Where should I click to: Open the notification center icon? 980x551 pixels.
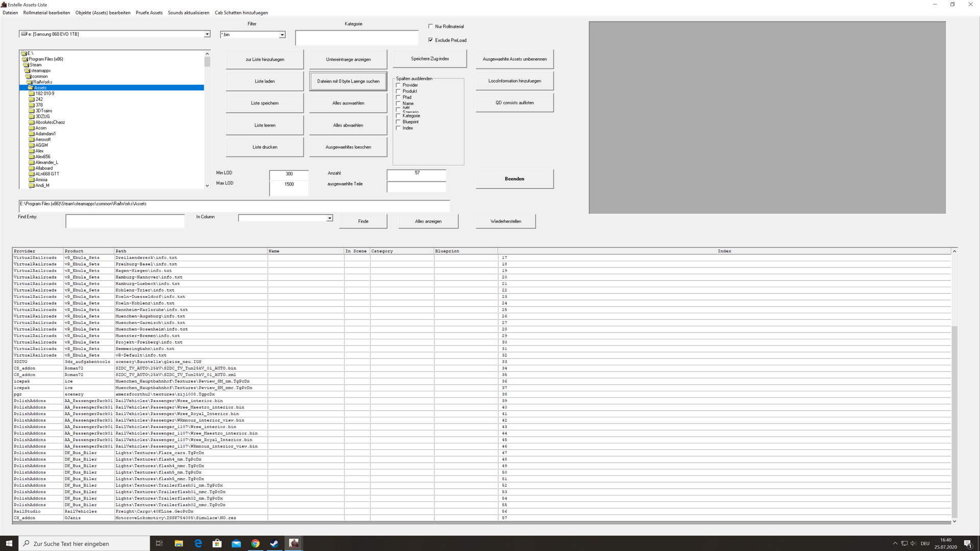pyautogui.click(x=968, y=543)
